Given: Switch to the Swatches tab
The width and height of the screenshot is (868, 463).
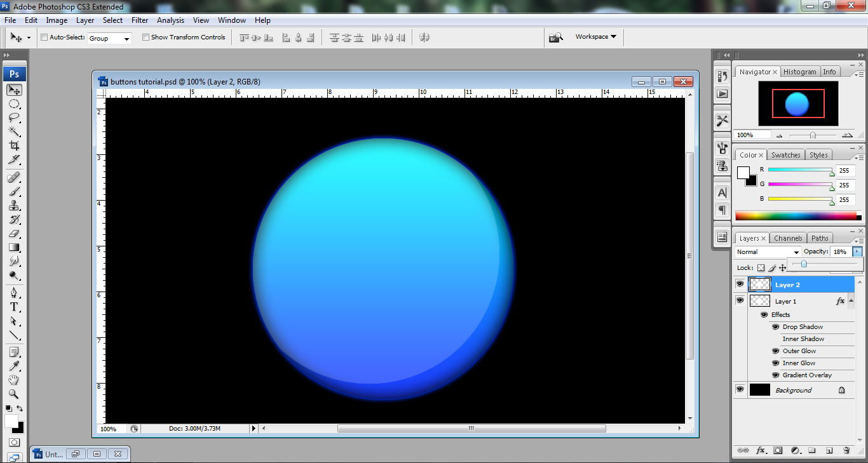Looking at the screenshot, I should [x=785, y=154].
